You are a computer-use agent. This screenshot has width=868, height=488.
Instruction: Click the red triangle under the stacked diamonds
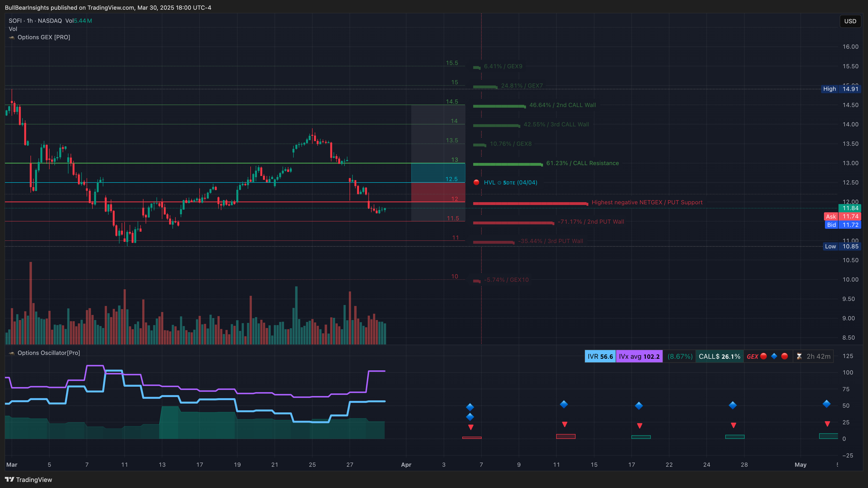tap(471, 427)
